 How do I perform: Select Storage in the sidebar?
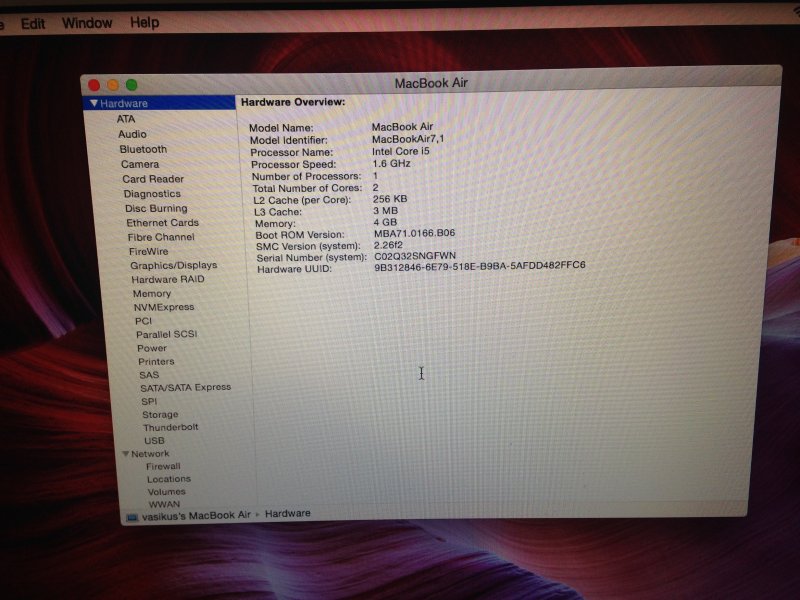(x=160, y=414)
